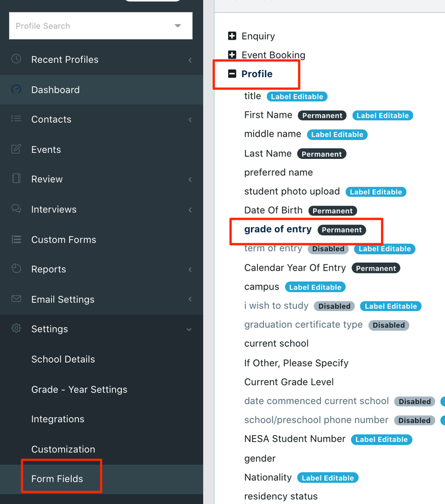This screenshot has height=504, width=445.
Task: Open the Customization menu item
Action: [x=63, y=449]
